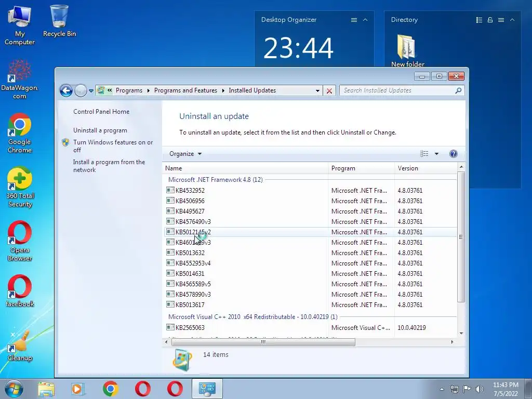The width and height of the screenshot is (532, 399).
Task: Expand arrow after Programs and Features breadcrumb
Action: click(223, 90)
